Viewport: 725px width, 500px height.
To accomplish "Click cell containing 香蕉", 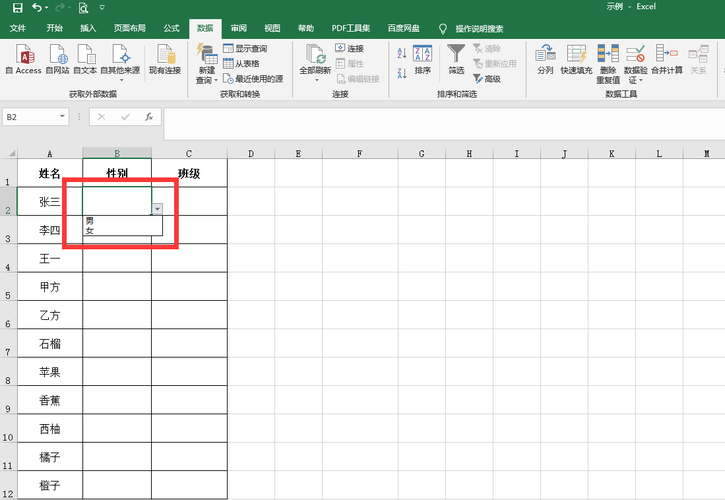I will [x=50, y=400].
